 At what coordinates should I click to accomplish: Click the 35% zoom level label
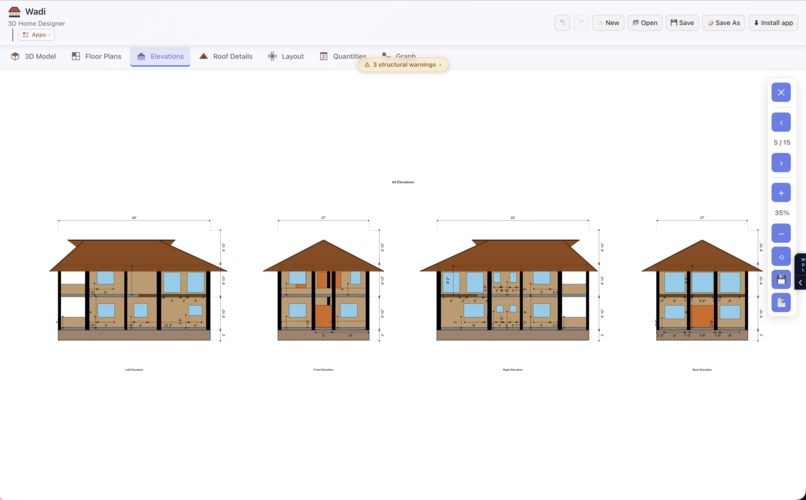pyautogui.click(x=781, y=213)
